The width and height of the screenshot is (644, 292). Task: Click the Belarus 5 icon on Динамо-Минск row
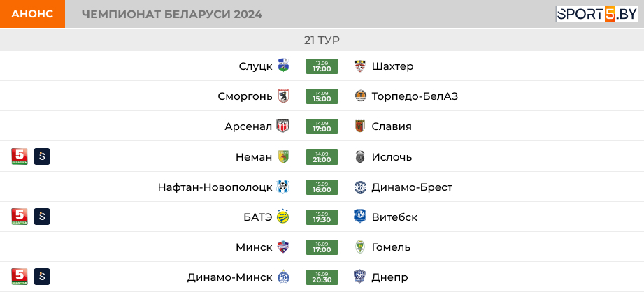click(x=20, y=277)
